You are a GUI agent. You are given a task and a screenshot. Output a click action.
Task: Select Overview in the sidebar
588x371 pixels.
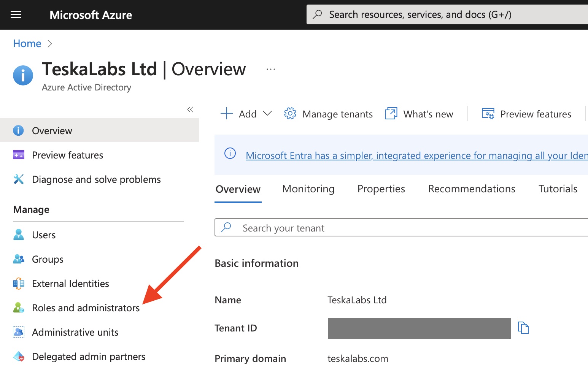point(100,130)
